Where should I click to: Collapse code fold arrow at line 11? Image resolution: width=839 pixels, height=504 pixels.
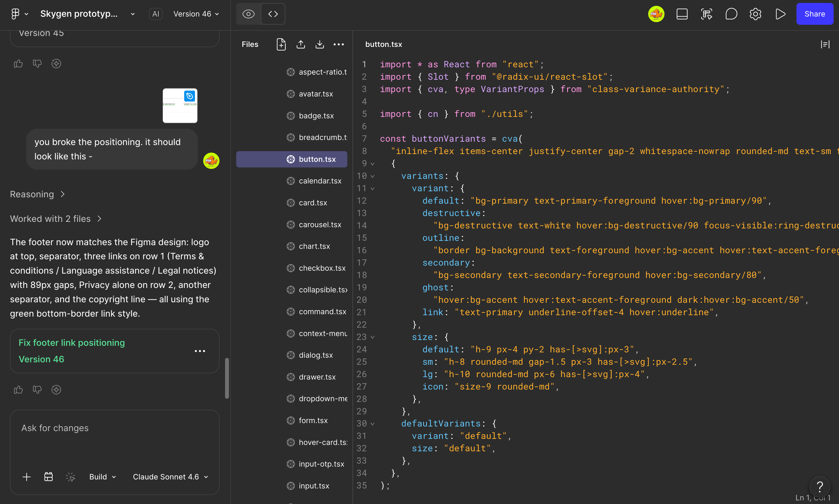[372, 189]
